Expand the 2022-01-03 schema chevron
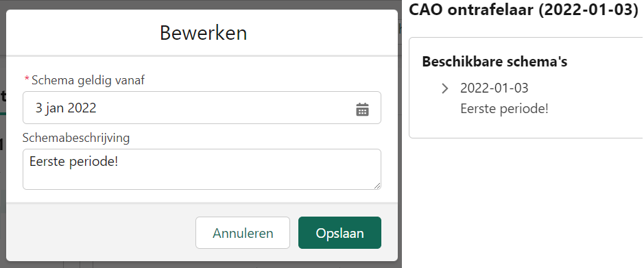 point(444,88)
